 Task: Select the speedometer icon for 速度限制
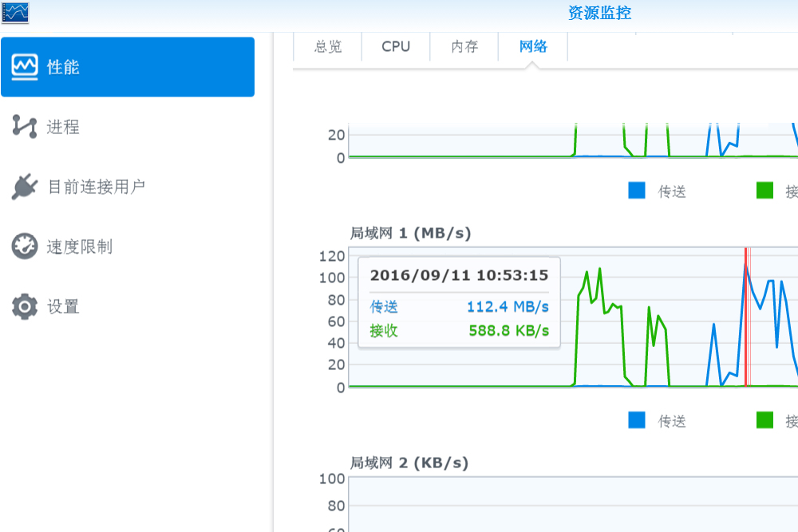26,246
